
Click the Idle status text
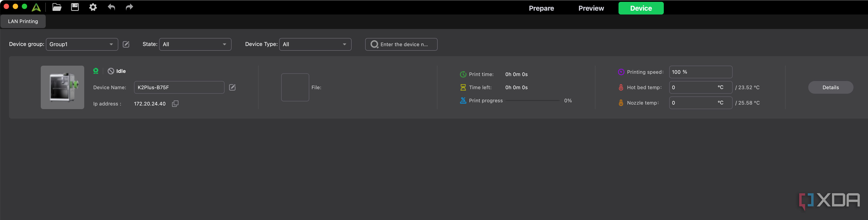[121, 71]
